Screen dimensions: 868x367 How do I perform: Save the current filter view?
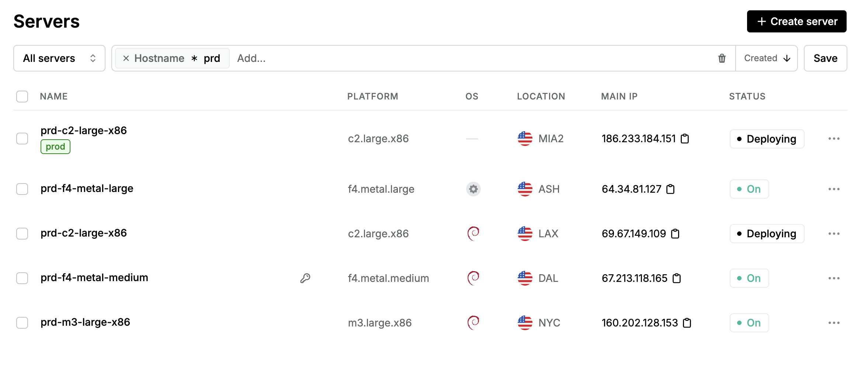825,58
